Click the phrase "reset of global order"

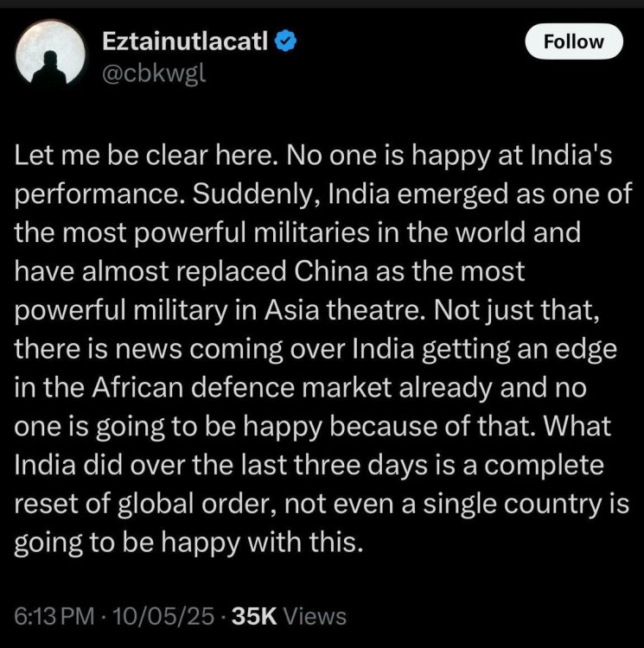(144, 504)
